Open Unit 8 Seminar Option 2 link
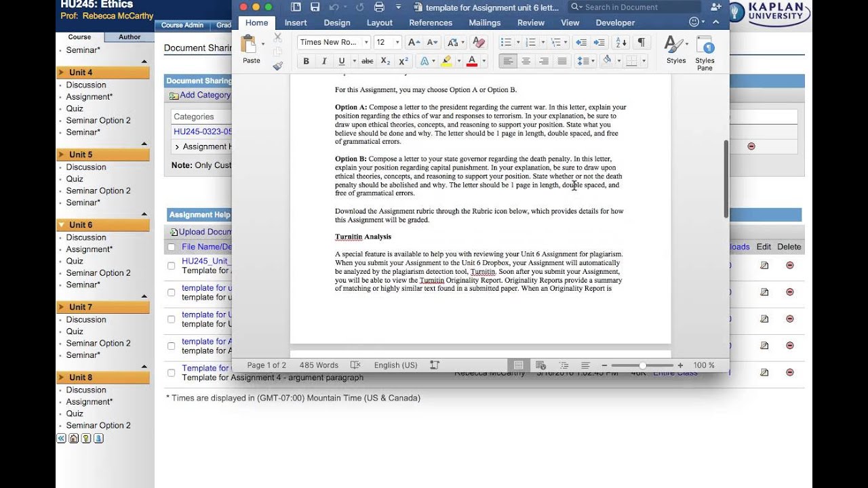This screenshot has width=868, height=488. [x=98, y=426]
